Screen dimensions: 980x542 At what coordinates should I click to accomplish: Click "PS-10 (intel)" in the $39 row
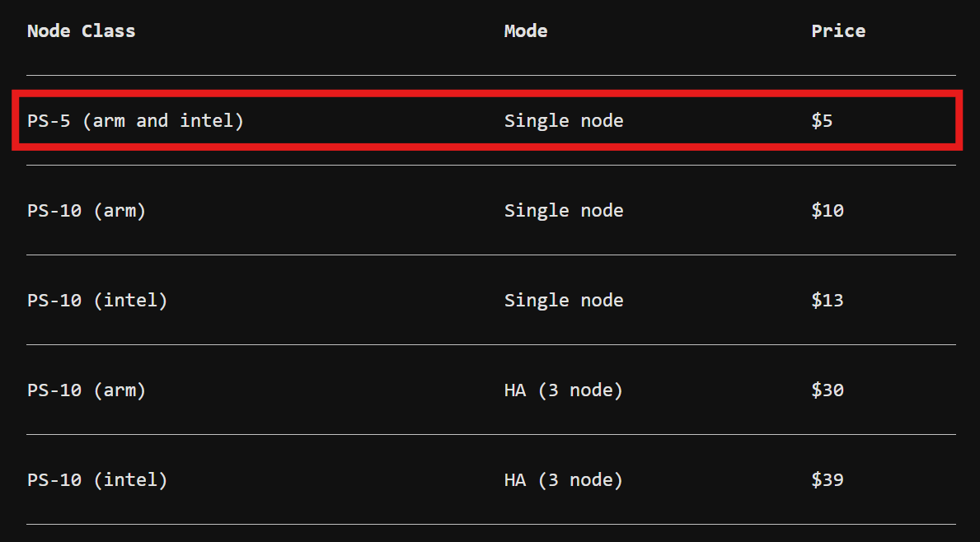coord(97,480)
